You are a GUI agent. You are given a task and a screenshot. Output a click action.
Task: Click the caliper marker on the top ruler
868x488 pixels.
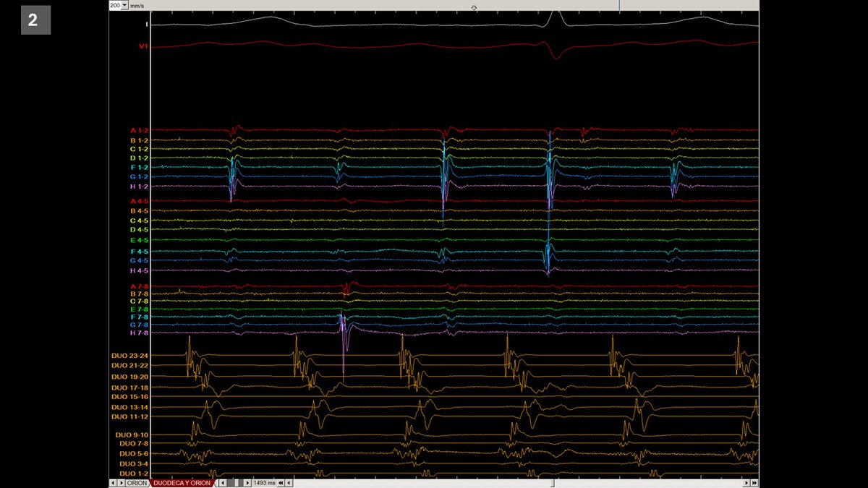475,7
